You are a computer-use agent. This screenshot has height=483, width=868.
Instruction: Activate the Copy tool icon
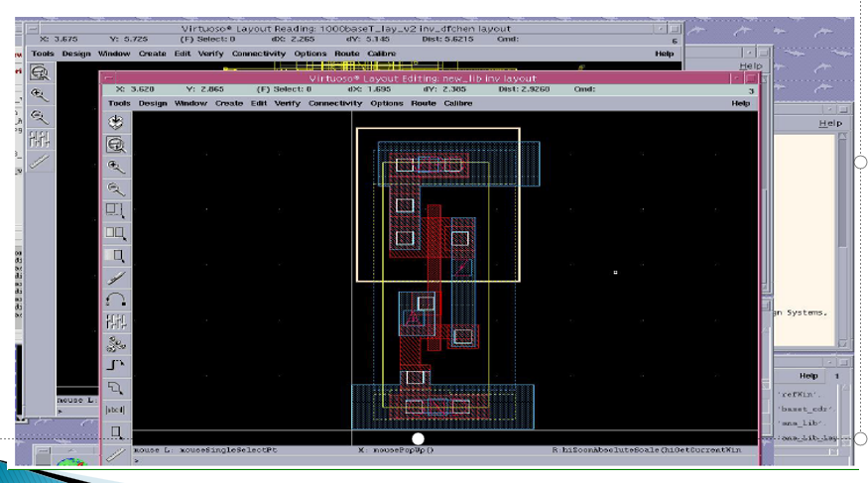[116, 233]
